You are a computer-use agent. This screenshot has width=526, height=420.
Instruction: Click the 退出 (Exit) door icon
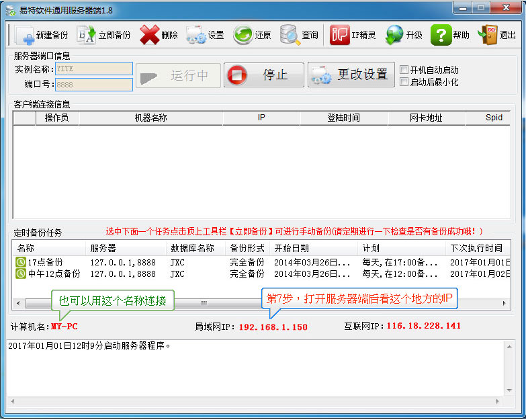pos(487,35)
